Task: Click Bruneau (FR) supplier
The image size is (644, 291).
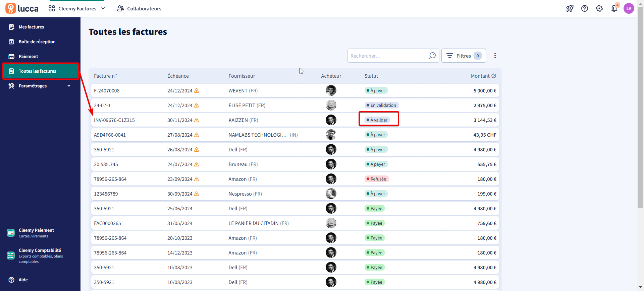Action: pyautogui.click(x=243, y=164)
